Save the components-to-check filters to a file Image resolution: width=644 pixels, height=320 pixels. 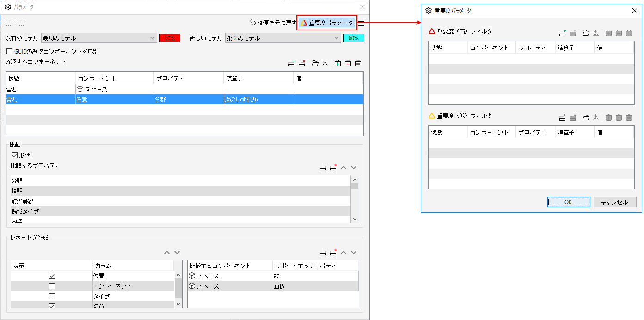click(325, 64)
